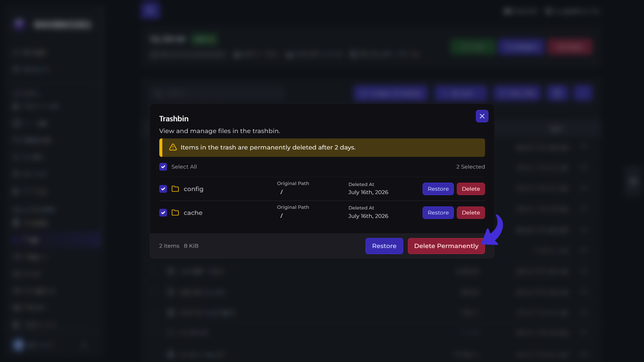This screenshot has width=644, height=362.
Task: Click the Trashbin dialog title
Action: 174,119
